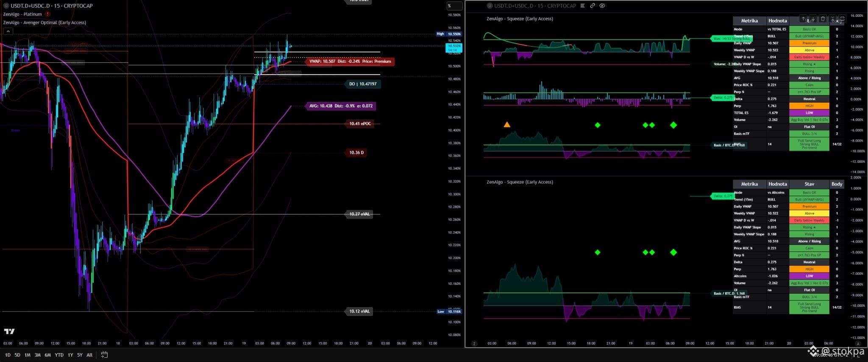Click the Stav header in the lower table
This screenshot has height=362, width=868.
809,184
